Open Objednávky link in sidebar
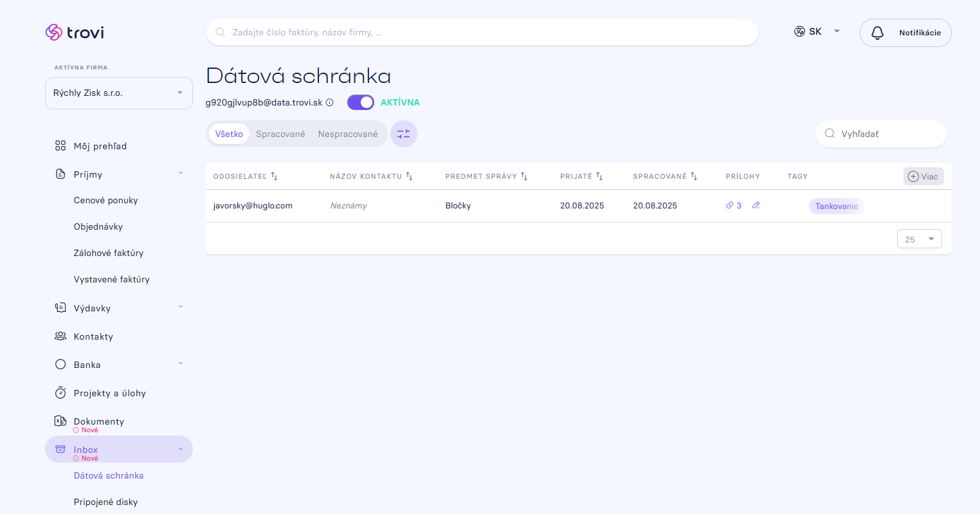 98,227
